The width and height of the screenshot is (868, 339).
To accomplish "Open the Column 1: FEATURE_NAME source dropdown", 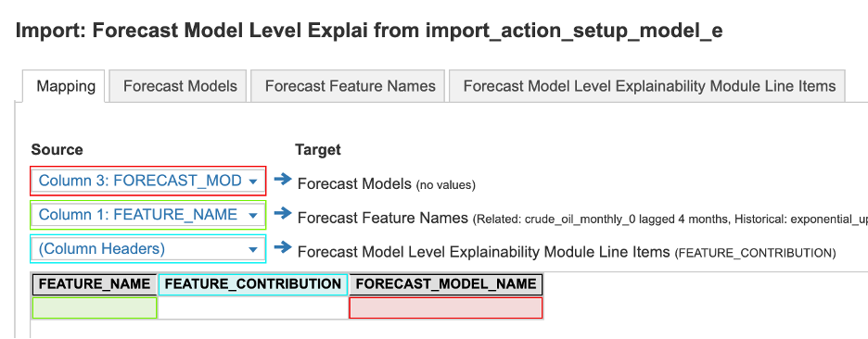I will click(x=147, y=215).
